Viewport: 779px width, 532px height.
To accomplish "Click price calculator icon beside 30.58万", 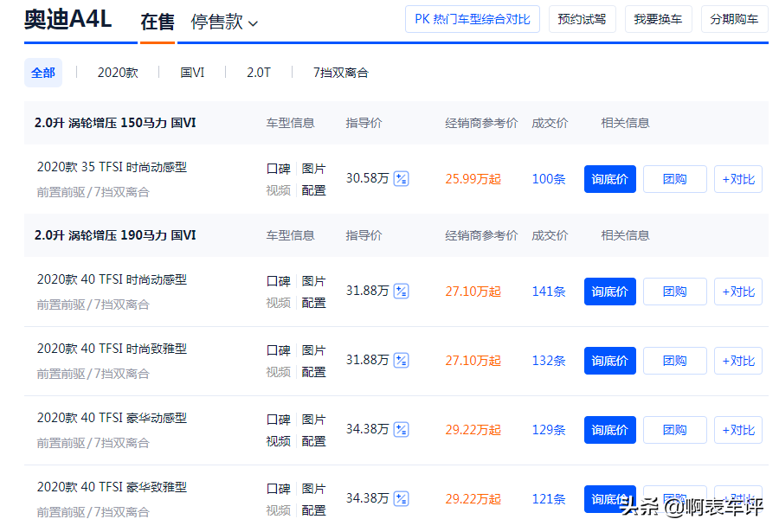I will click(x=401, y=179).
